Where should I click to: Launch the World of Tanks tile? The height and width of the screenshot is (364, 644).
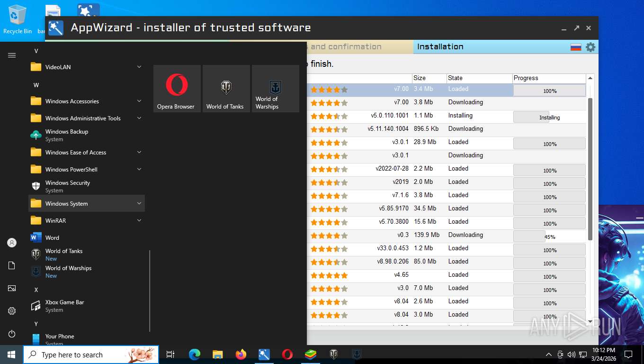[x=226, y=89]
